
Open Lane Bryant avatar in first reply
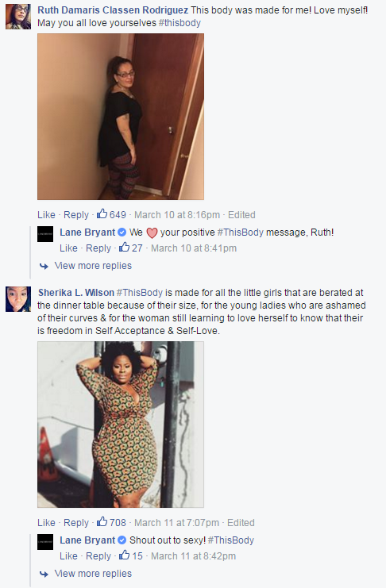pos(45,234)
